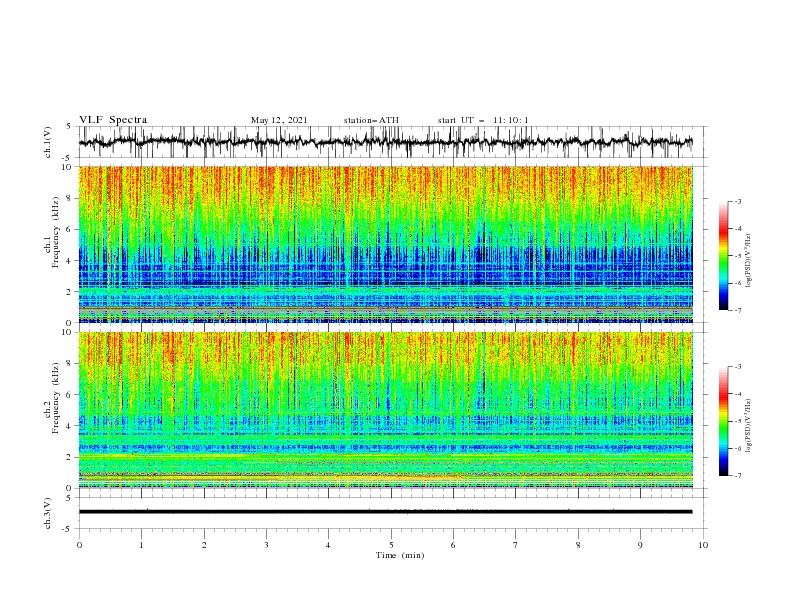Click time axis tick label '0'
Image resolution: width=792 pixels, height=612 pixels.
[79, 545]
